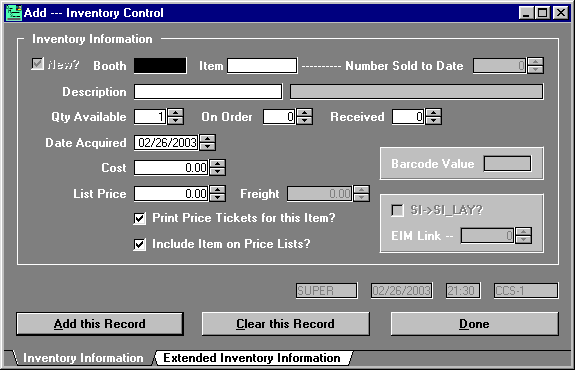Click the Booth input field
This screenshot has width=575, height=370.
[160, 66]
